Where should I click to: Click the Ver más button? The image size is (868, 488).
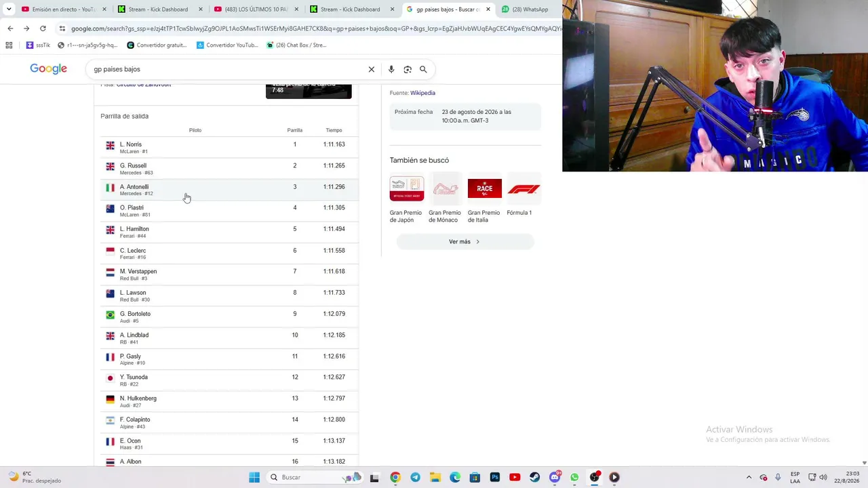465,242
